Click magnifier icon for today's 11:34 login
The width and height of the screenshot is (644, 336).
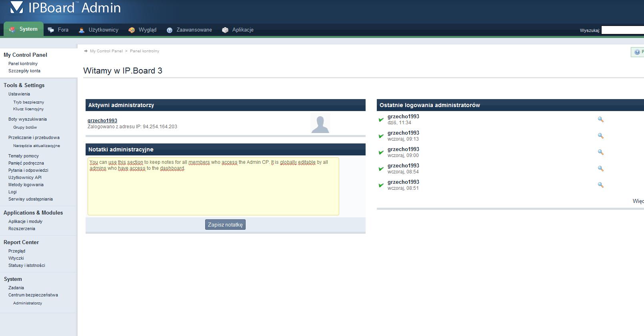click(x=600, y=119)
